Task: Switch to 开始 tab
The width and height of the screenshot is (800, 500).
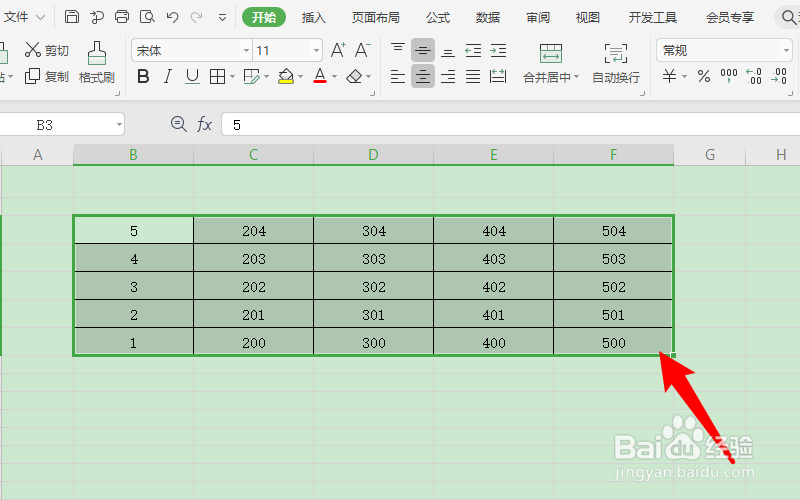Action: (264, 17)
